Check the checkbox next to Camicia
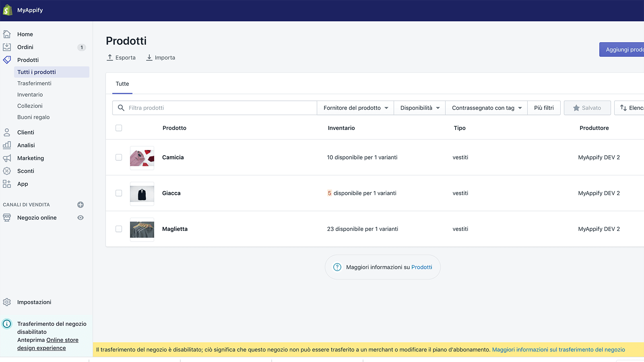Image resolution: width=644 pixels, height=362 pixels. click(119, 158)
